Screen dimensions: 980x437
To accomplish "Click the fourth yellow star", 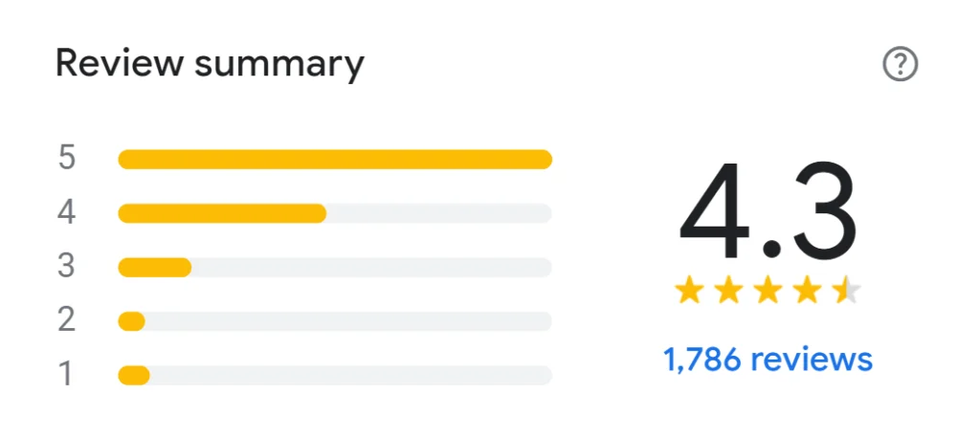I will point(807,290).
